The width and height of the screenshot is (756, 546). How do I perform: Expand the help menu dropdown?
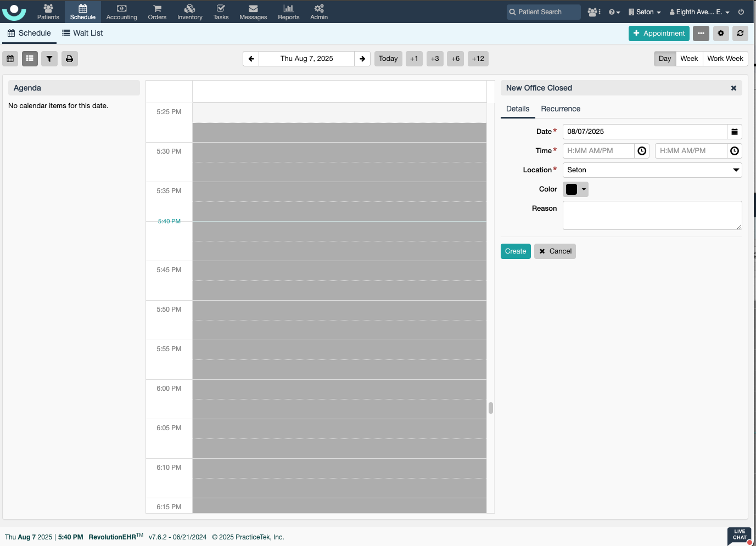point(614,12)
